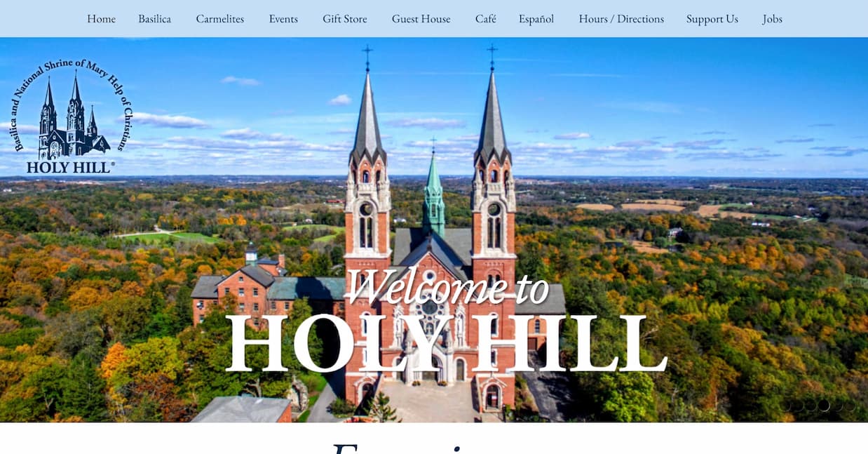Open the Events page

(x=283, y=19)
